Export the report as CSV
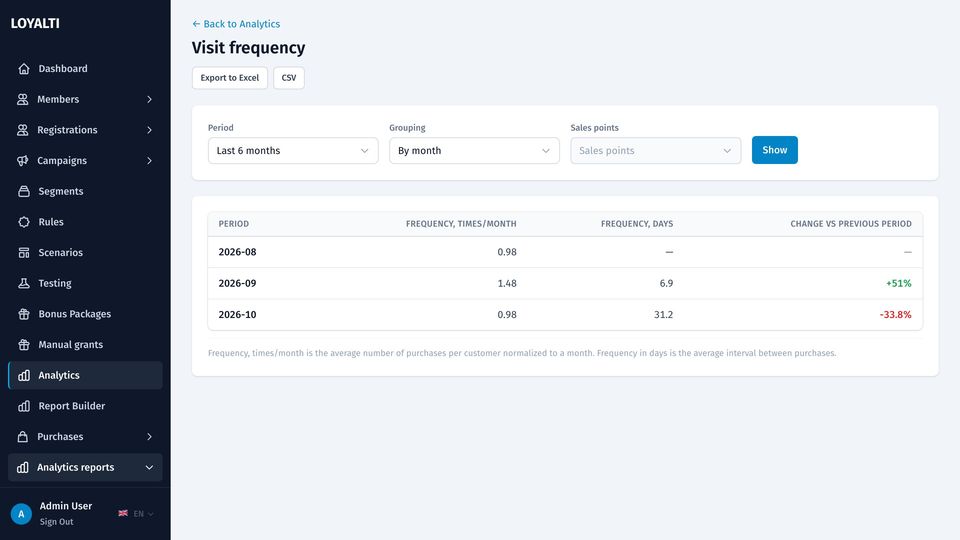 (288, 78)
